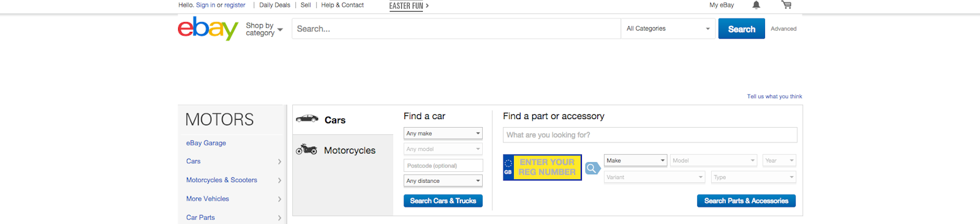Screen dimensions: 980x224
Task: Expand the Car Parts sidebar arrow
Action: [x=279, y=218]
